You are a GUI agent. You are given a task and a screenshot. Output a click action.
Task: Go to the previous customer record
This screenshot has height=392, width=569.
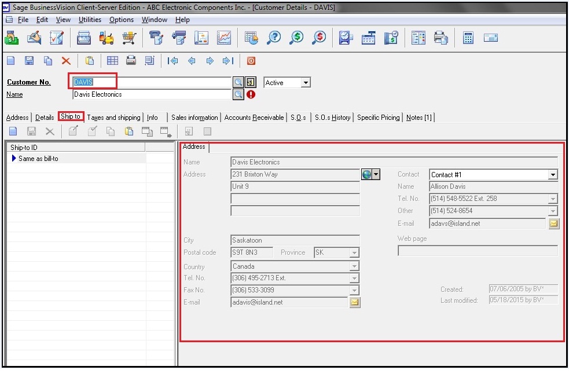192,61
